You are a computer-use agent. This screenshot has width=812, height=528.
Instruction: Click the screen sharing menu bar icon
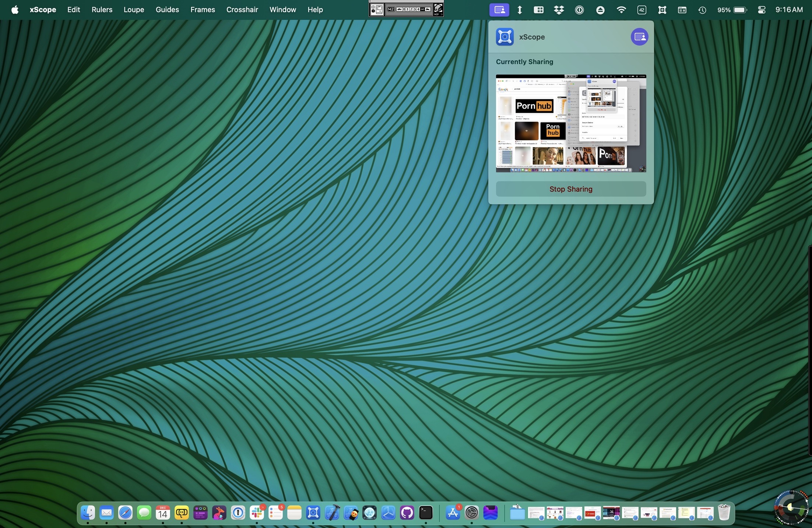499,10
